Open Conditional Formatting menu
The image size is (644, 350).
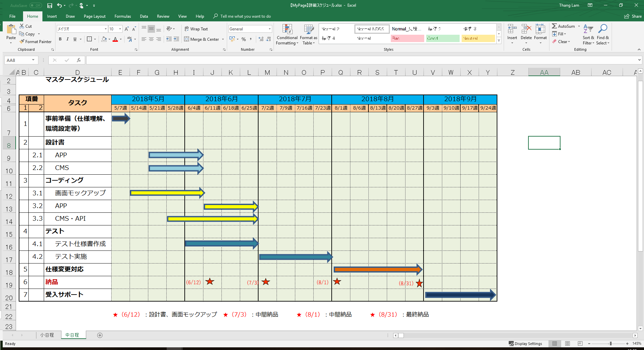pos(287,34)
